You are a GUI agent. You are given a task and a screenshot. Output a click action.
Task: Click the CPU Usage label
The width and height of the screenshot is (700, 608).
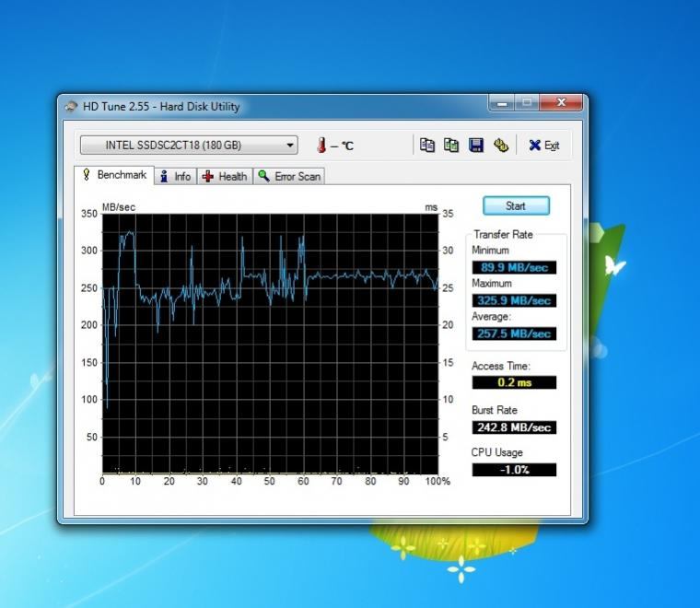point(496,452)
